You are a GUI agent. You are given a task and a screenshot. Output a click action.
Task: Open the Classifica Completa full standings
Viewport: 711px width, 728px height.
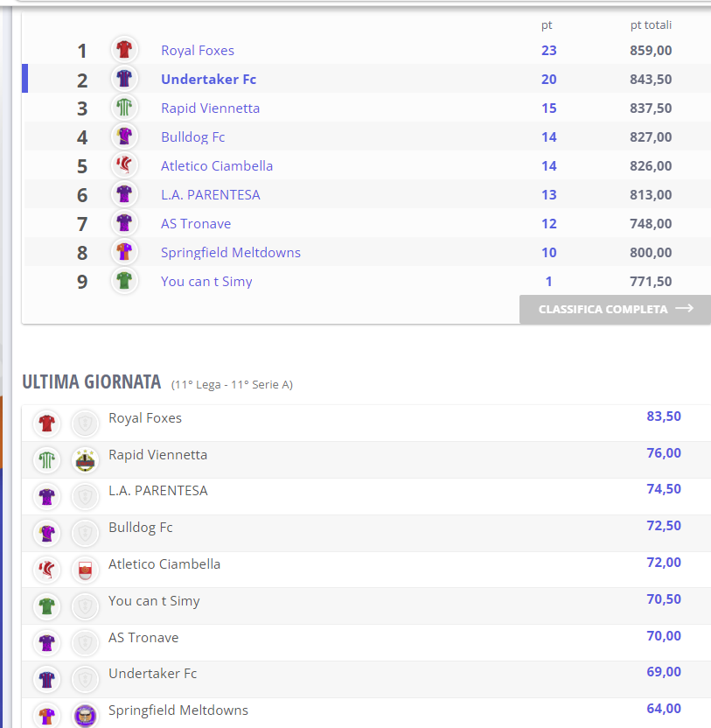click(615, 309)
